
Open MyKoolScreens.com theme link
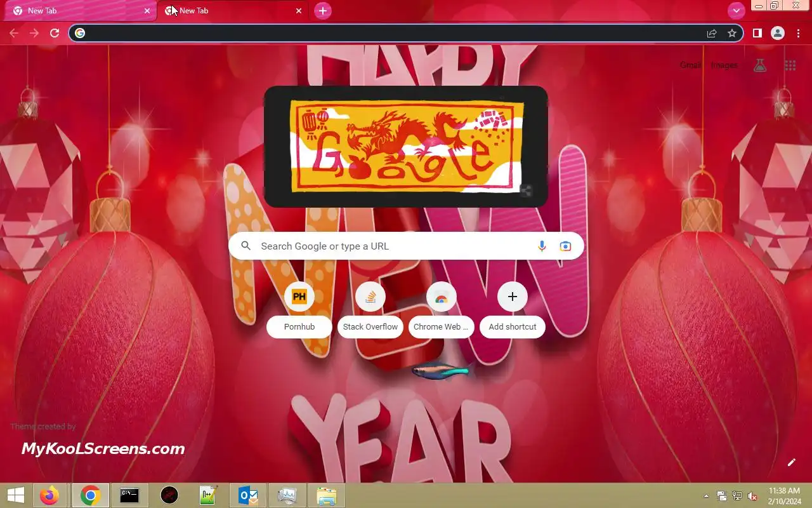(x=103, y=449)
